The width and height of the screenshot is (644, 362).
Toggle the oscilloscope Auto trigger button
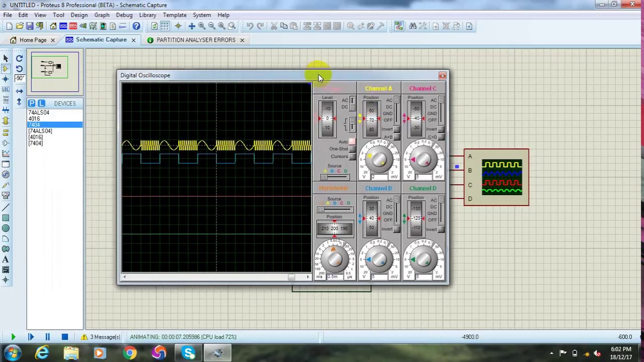pos(352,142)
